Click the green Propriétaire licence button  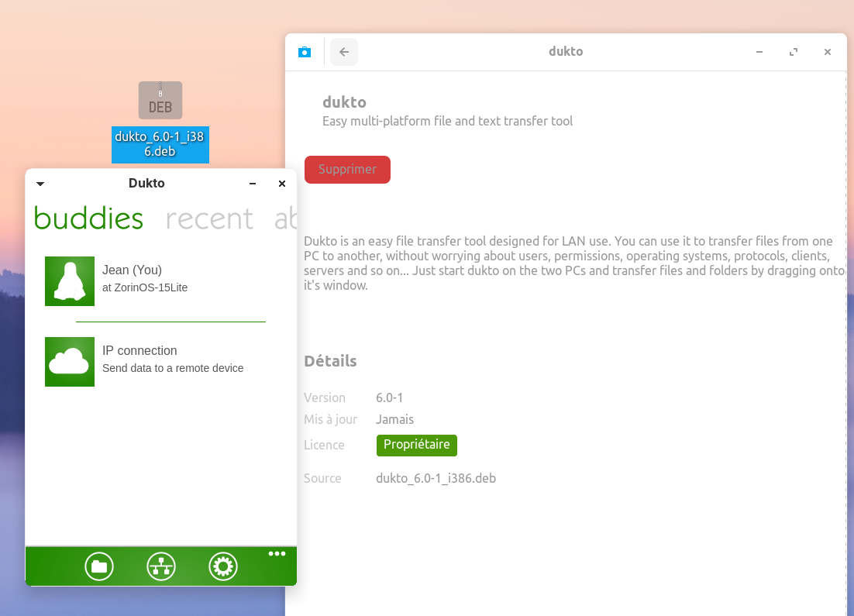pos(417,446)
